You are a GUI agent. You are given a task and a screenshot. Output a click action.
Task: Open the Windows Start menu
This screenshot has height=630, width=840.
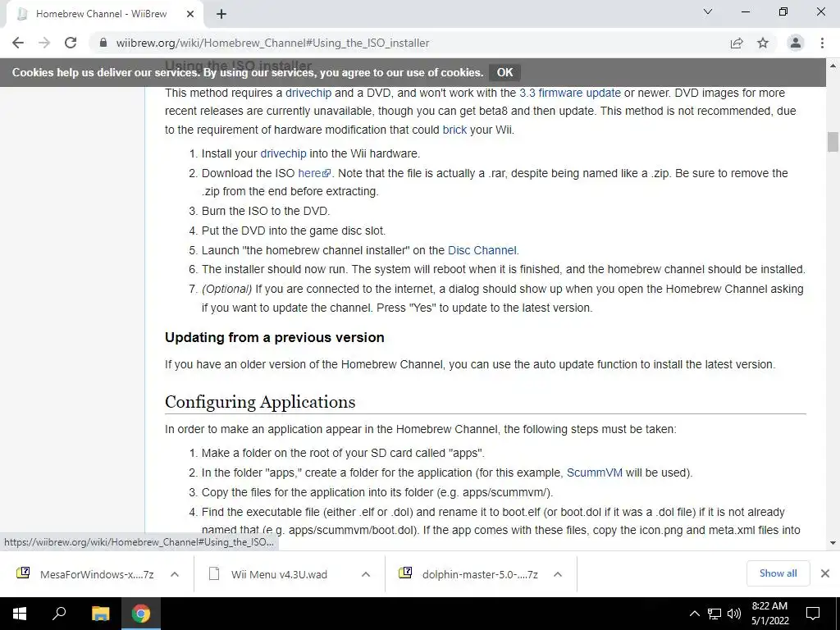pos(20,614)
